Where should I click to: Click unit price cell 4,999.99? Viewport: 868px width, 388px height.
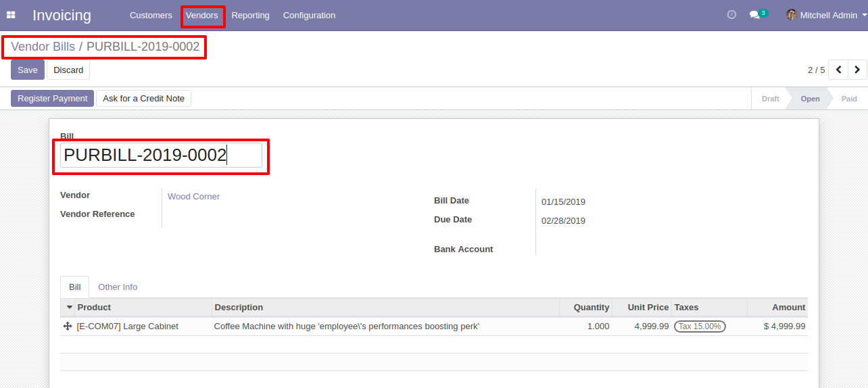click(642, 326)
